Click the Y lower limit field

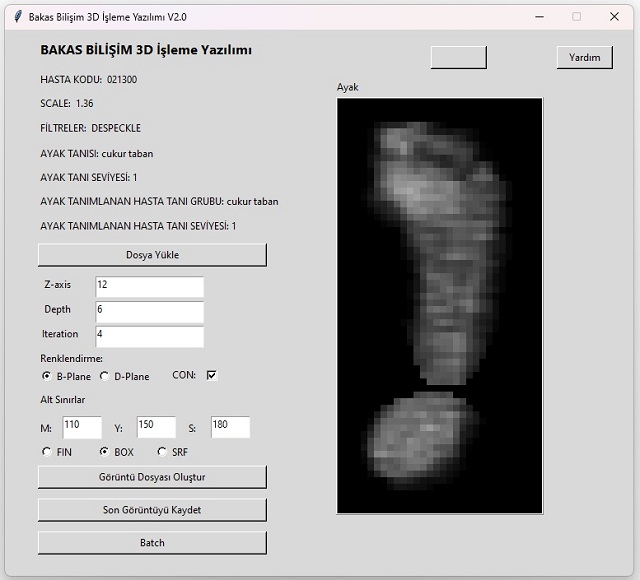click(156, 427)
